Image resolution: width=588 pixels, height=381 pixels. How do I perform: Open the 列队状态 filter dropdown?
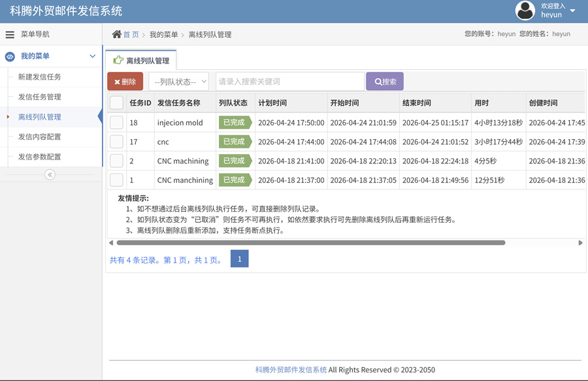[178, 82]
